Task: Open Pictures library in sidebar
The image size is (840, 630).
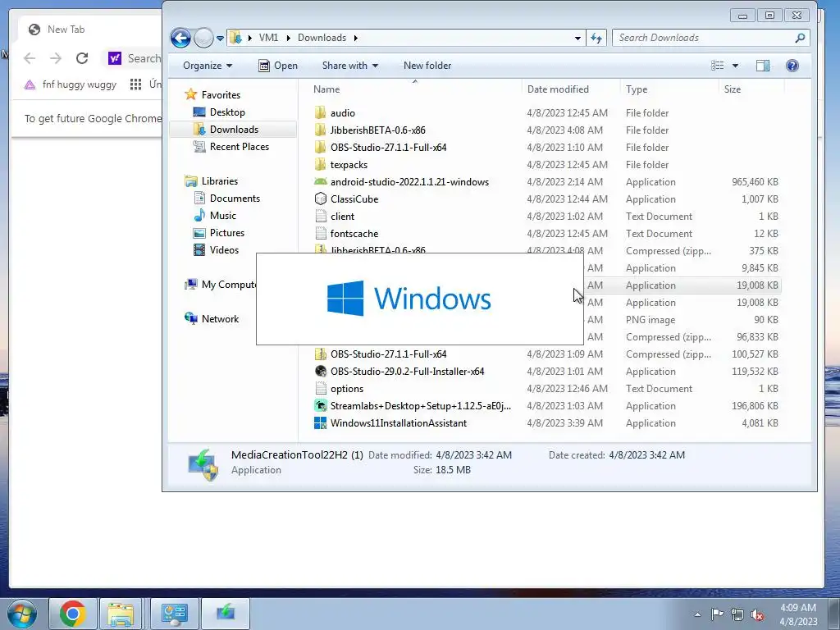Action: pyautogui.click(x=227, y=232)
